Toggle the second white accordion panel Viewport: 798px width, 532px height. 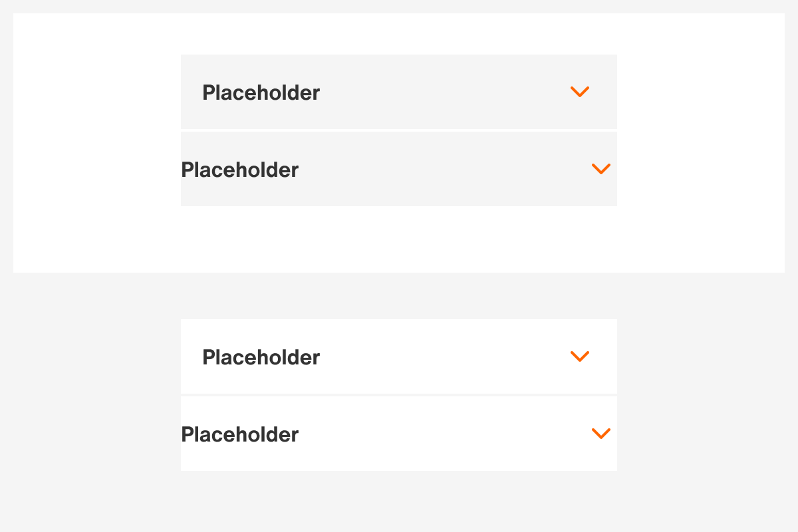pos(399,433)
